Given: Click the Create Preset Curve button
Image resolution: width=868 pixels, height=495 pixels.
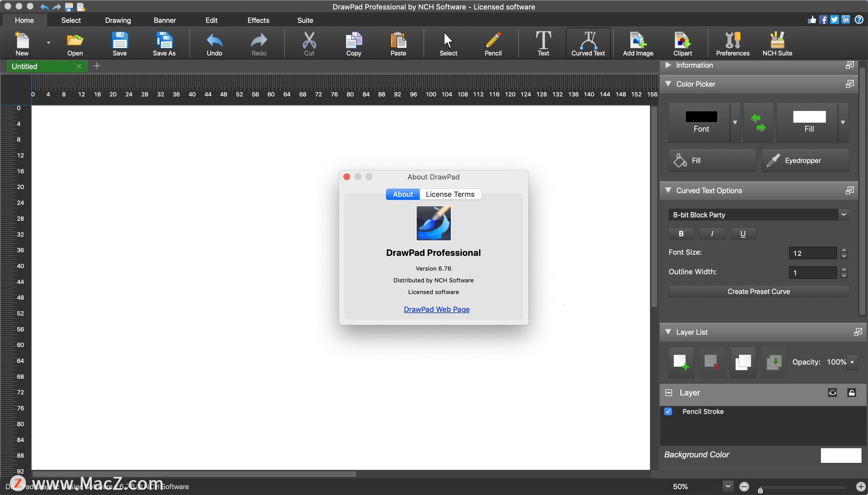Looking at the screenshot, I should point(758,292).
